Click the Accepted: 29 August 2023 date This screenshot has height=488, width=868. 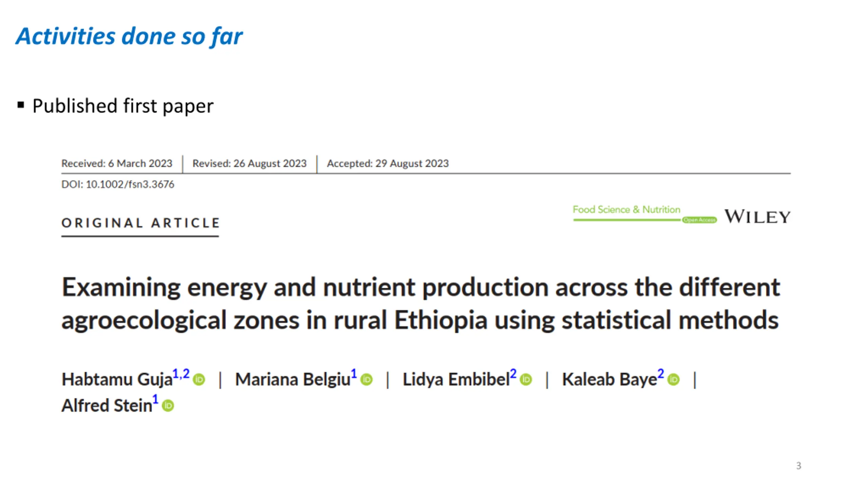[x=388, y=163]
